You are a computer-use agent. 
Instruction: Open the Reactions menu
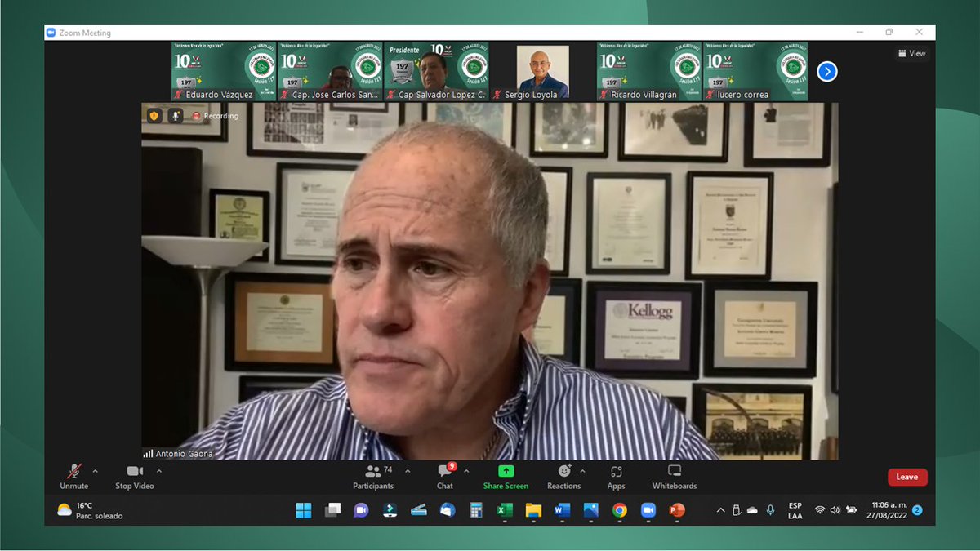click(563, 477)
